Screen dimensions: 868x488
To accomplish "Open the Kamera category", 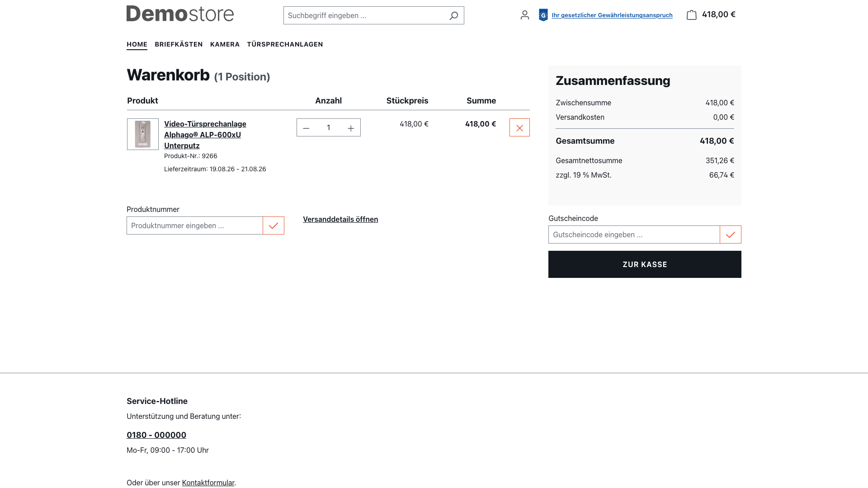I will point(225,44).
